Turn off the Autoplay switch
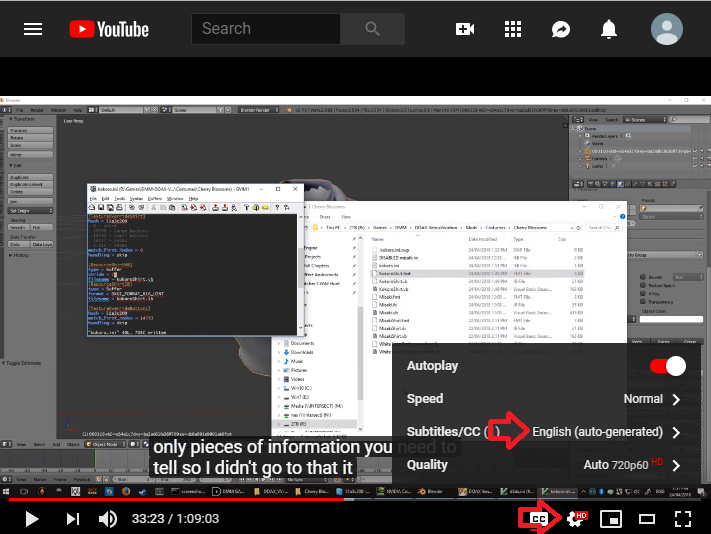The height and width of the screenshot is (534, 711). click(668, 366)
